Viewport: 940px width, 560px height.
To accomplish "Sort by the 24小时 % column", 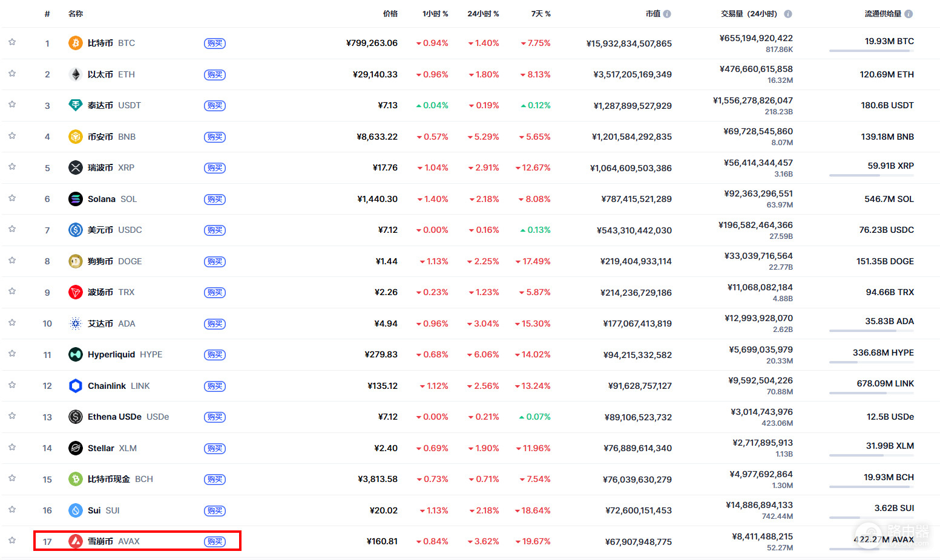I will pos(483,14).
